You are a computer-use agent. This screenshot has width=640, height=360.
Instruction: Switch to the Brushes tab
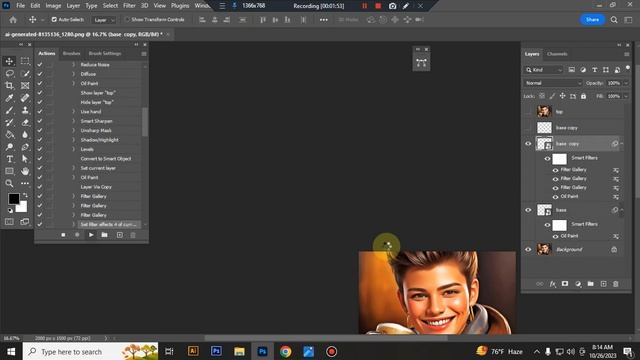click(71, 53)
